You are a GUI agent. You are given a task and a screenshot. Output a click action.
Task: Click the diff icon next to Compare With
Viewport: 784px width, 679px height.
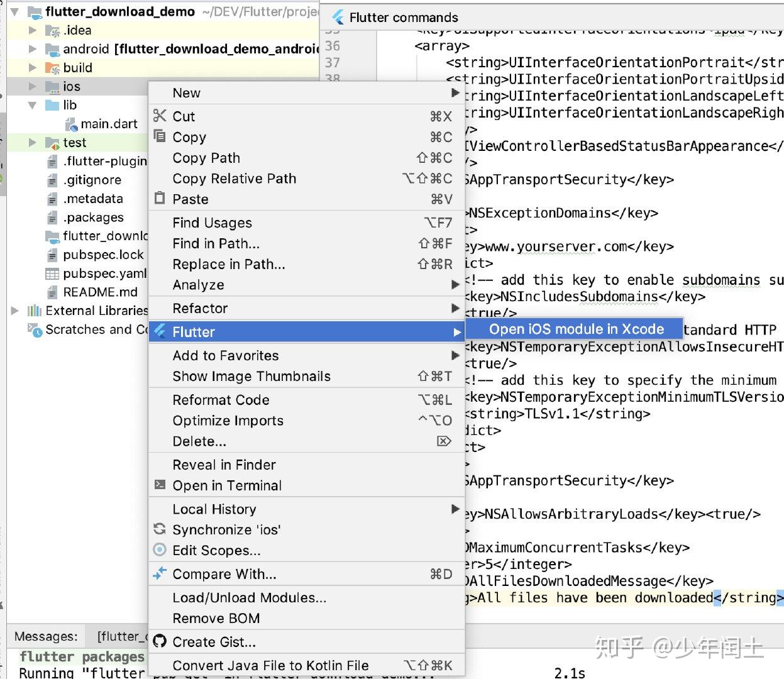click(x=159, y=573)
